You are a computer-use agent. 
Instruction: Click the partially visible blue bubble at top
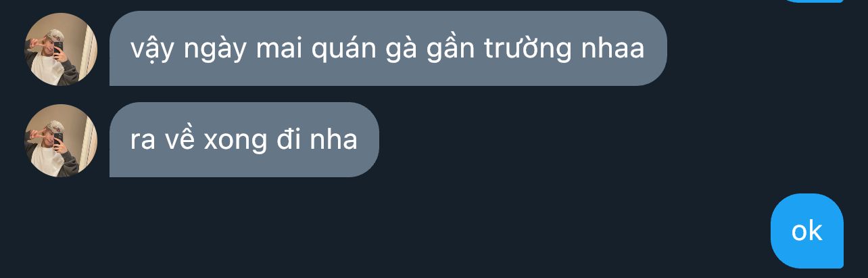click(811, 1)
